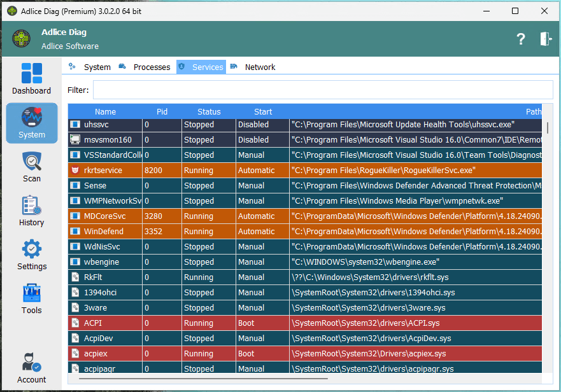
Task: Click the rkrtservice red devil icon
Action: [75, 171]
